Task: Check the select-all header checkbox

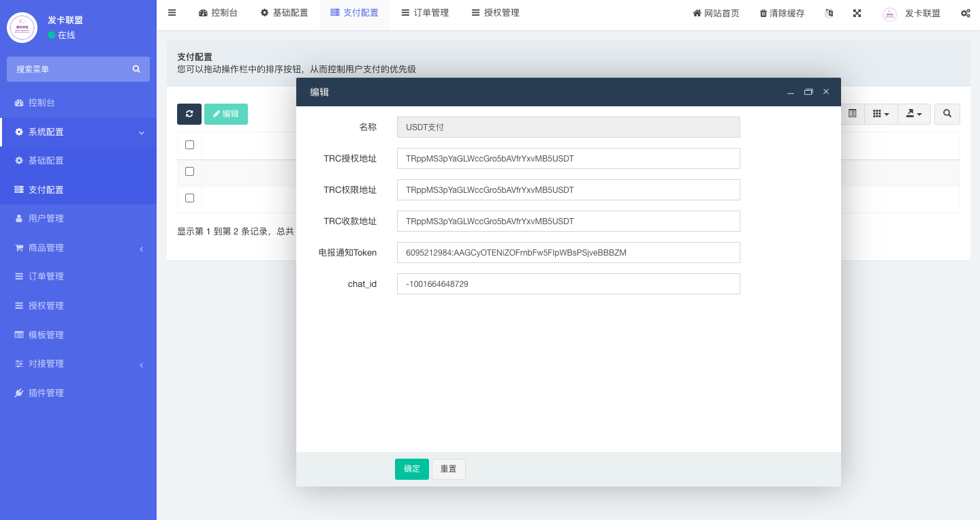Action: pos(190,145)
